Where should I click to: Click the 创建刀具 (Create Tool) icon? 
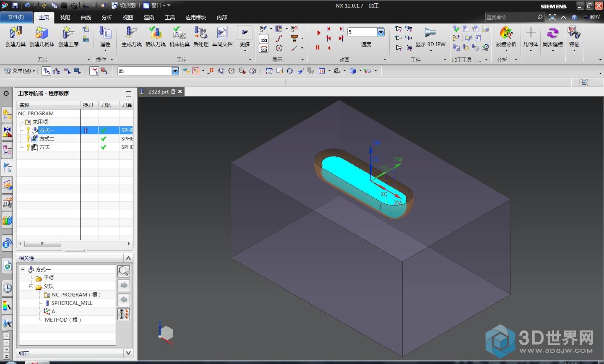[16, 33]
